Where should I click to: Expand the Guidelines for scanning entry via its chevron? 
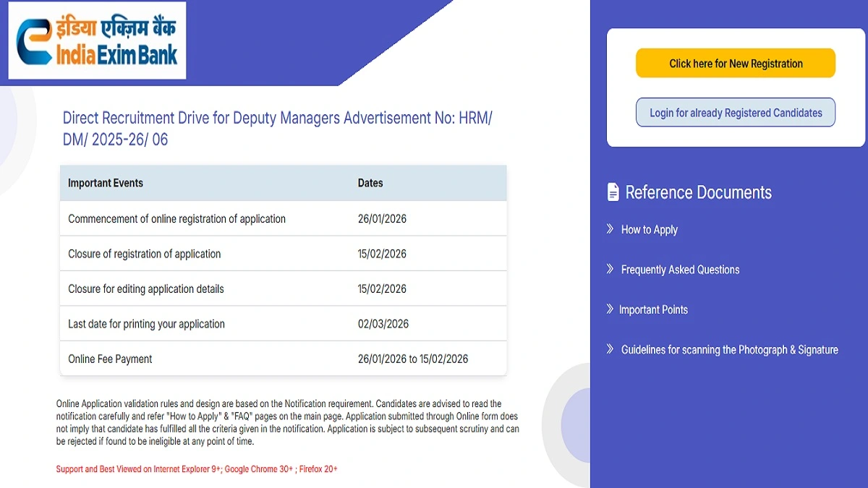[610, 348]
